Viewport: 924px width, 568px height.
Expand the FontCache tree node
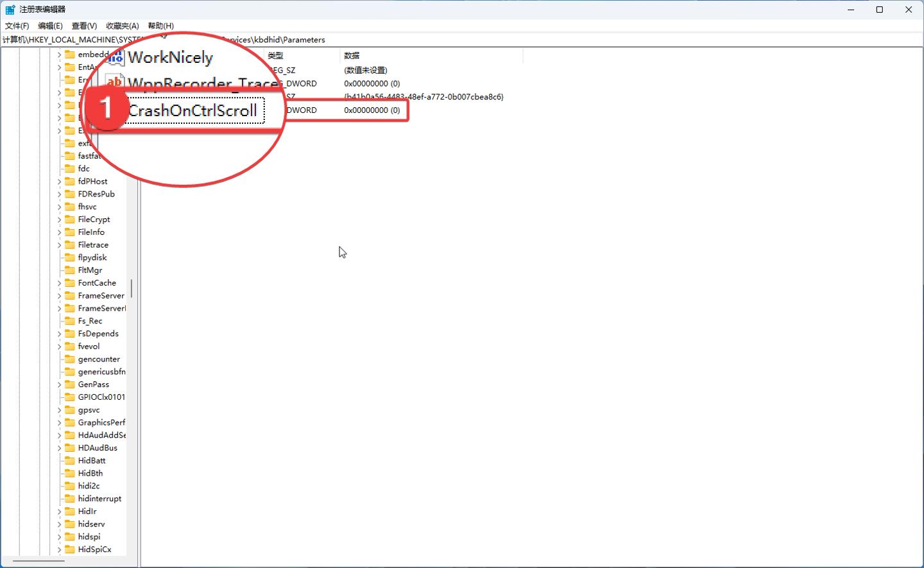59,283
